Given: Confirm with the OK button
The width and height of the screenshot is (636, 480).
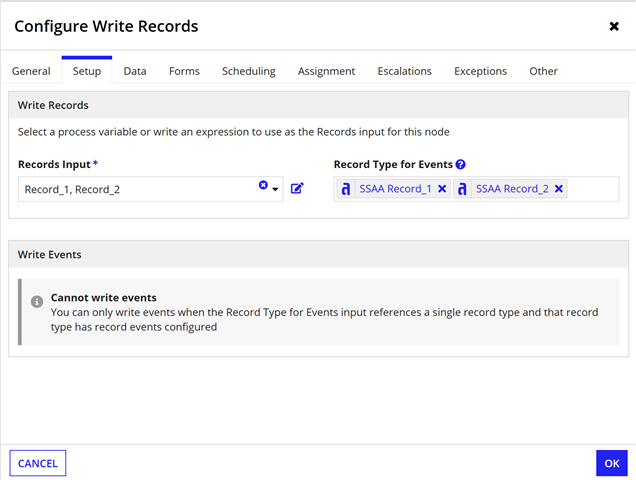Looking at the screenshot, I should click(612, 463).
